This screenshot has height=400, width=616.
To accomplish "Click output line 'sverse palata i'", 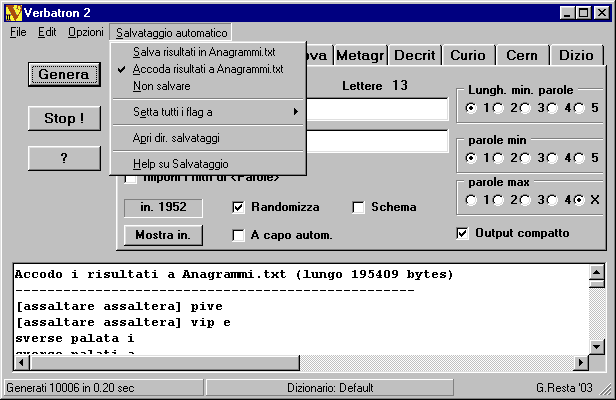I will pyautogui.click(x=75, y=338).
